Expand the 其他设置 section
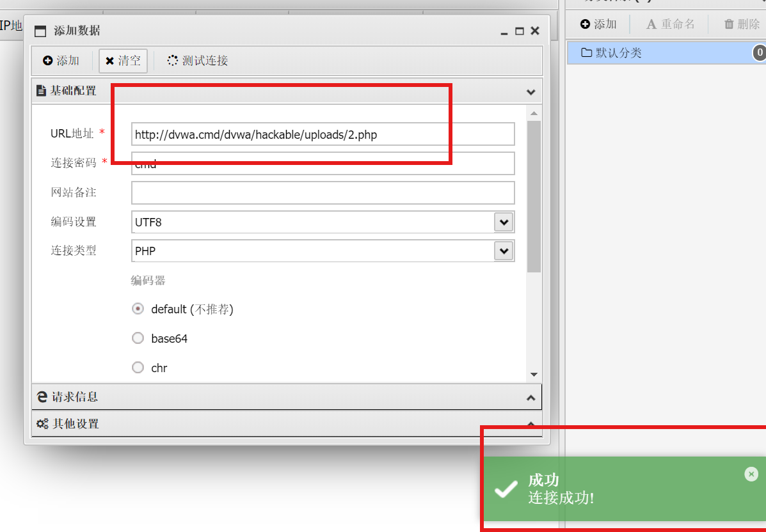Image resolution: width=766 pixels, height=532 pixels. click(x=287, y=424)
